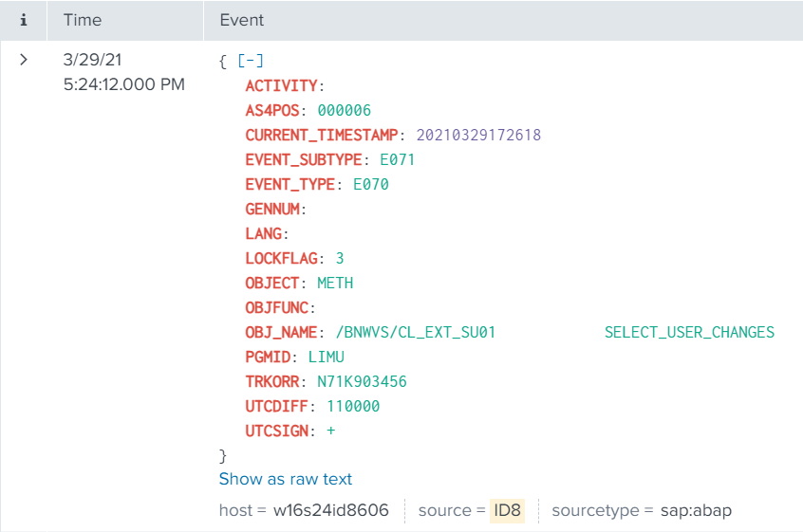Select EVENT_TYPE value E070
This screenshot has height=532, width=803.
click(371, 184)
